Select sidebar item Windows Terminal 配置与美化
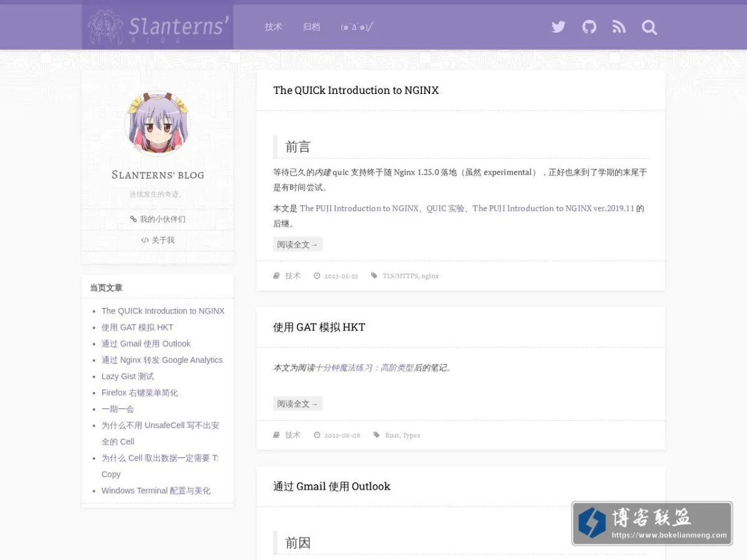This screenshot has width=747, height=560. point(156,490)
